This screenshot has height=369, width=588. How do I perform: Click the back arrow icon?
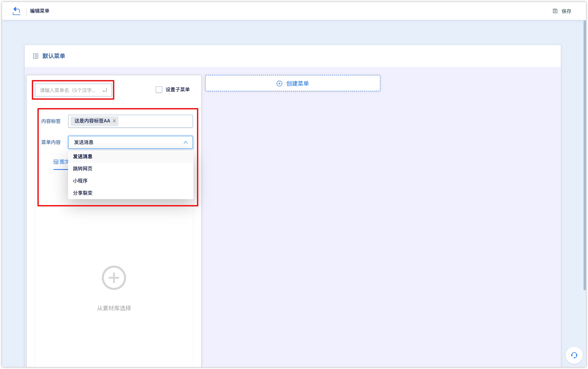[x=16, y=11]
